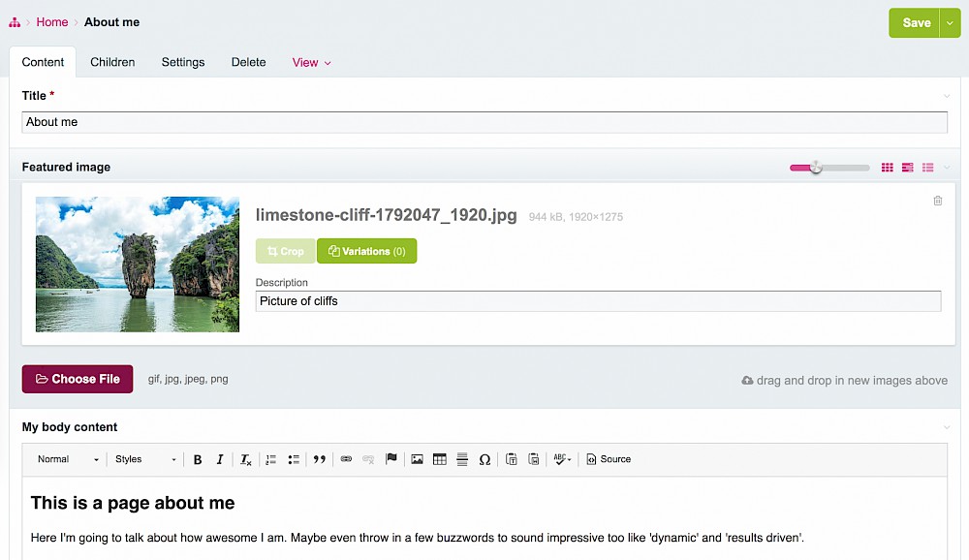The image size is (969, 560).
Task: Click the insert link icon
Action: point(346,459)
